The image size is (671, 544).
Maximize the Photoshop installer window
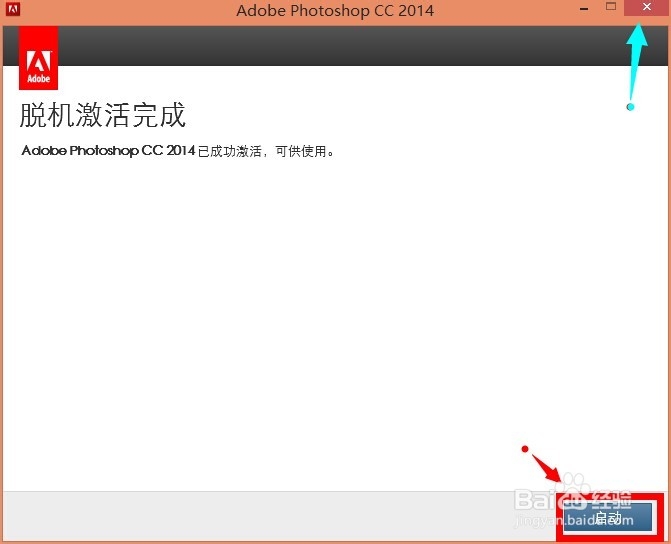(x=611, y=6)
